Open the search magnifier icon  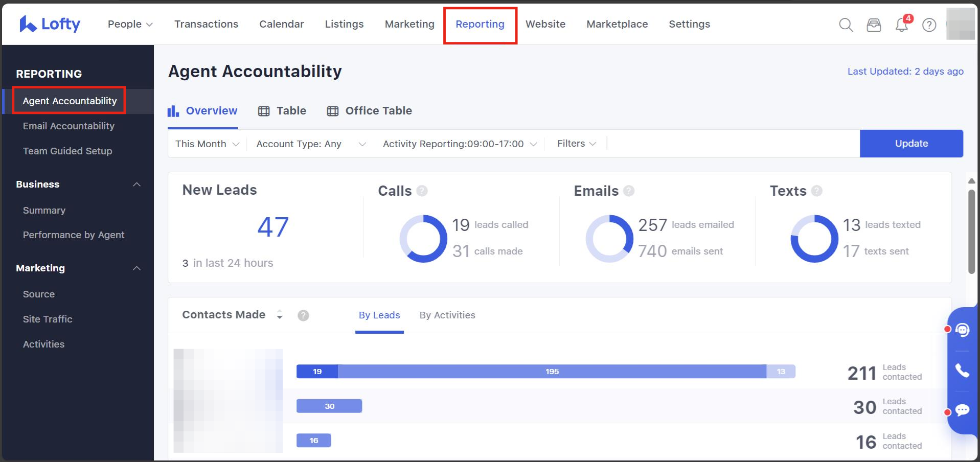(x=846, y=25)
